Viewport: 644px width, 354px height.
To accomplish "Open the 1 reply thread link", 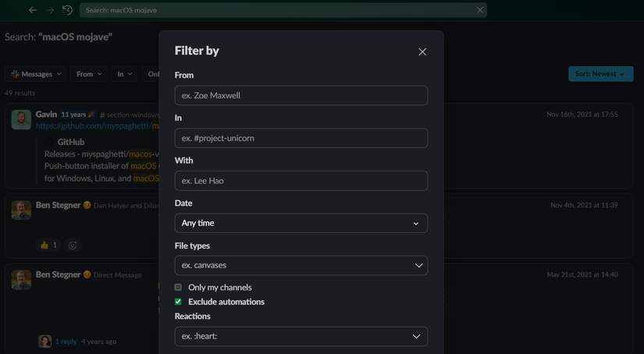I will (x=66, y=342).
